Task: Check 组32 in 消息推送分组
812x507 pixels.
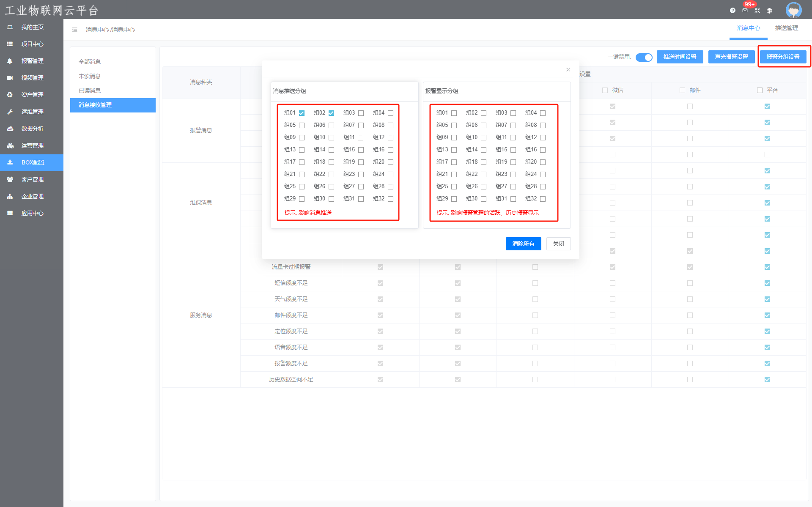Action: click(x=390, y=199)
